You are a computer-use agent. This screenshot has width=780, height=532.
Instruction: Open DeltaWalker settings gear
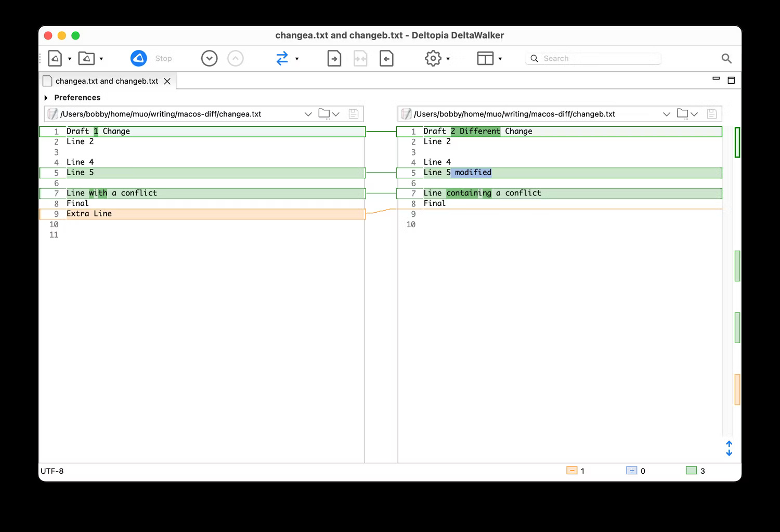[x=433, y=58]
